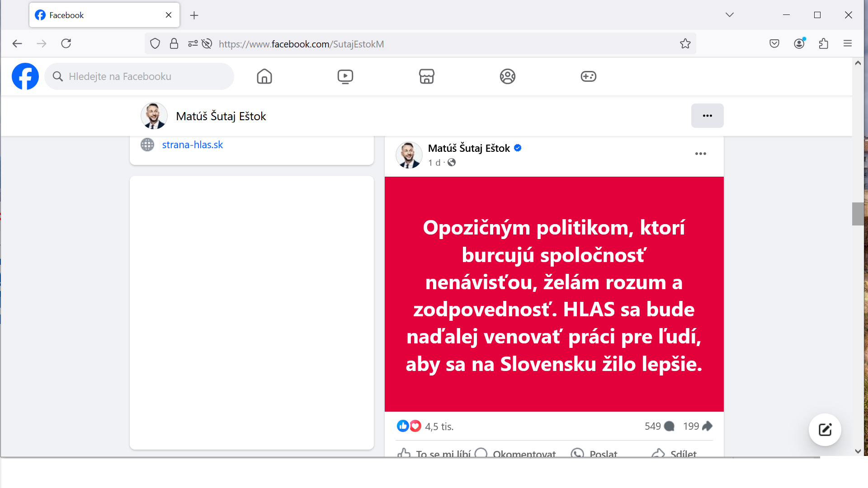Toggle tracking protection shield icon

(x=155, y=44)
